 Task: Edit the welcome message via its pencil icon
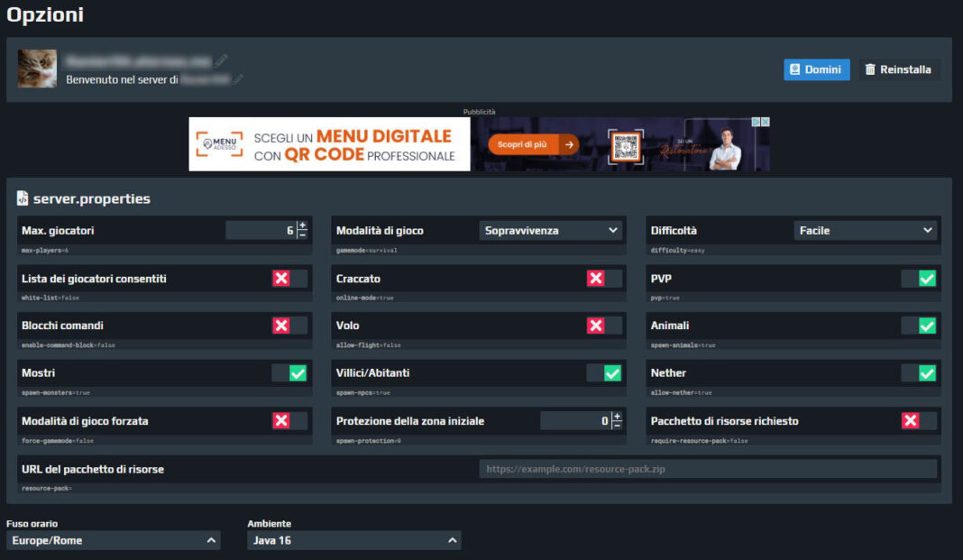237,79
